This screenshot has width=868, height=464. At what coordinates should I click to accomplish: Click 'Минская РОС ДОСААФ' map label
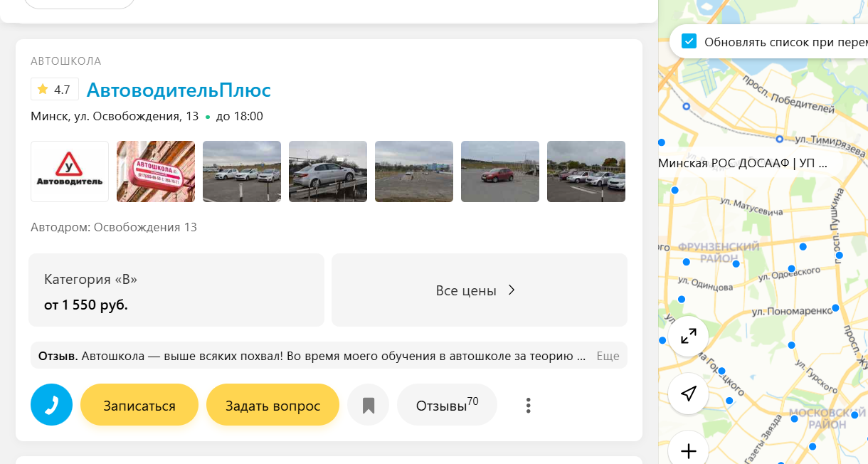pos(743,162)
